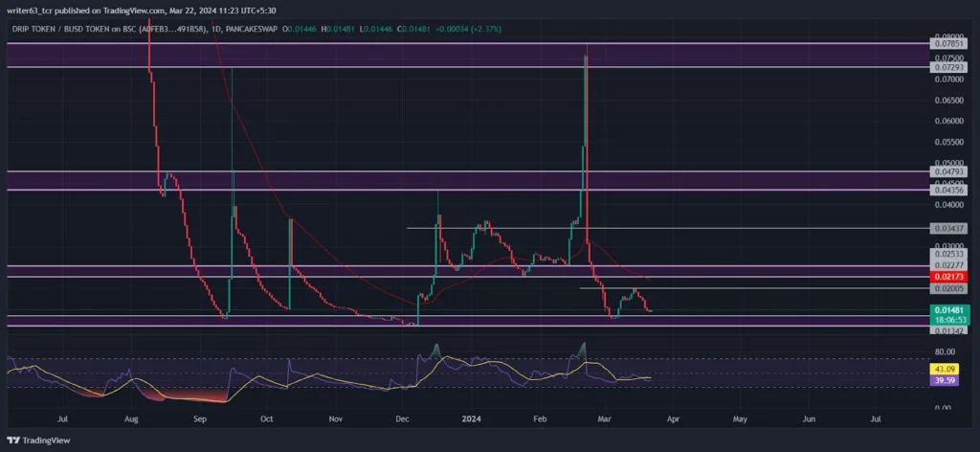Screen dimensions: 980x452
Task: Click the 0.05500 price axis value
Action: (x=948, y=142)
